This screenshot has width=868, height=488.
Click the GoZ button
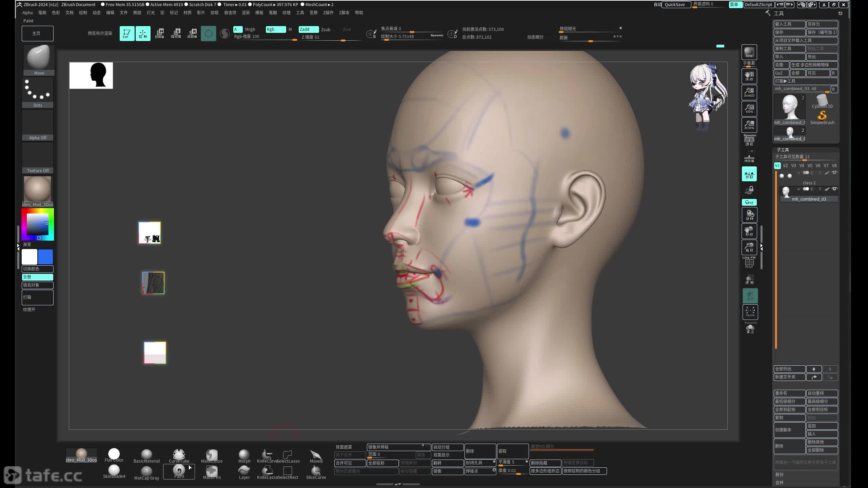(x=781, y=73)
